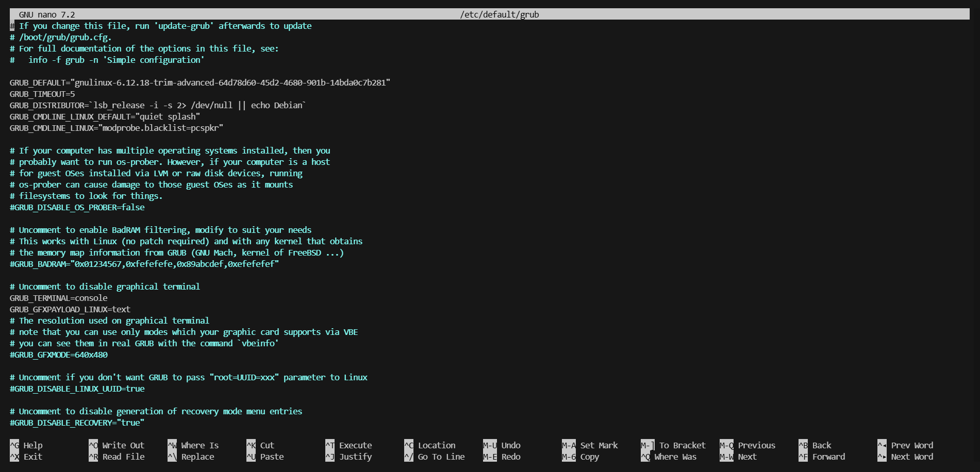Image resolution: width=980 pixels, height=472 pixels.
Task: Click comment about recovery mode menu entries
Action: point(156,411)
